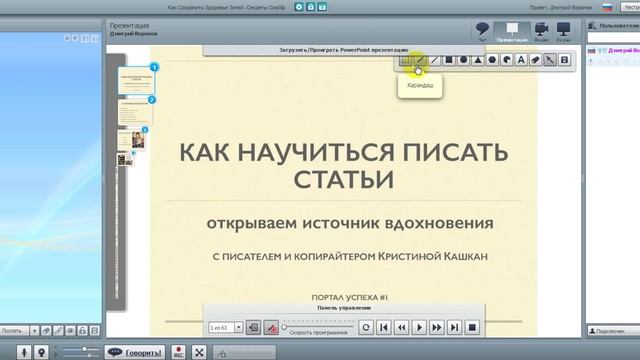Open the Video camera module tab
This screenshot has height=360, width=640.
tap(541, 32)
